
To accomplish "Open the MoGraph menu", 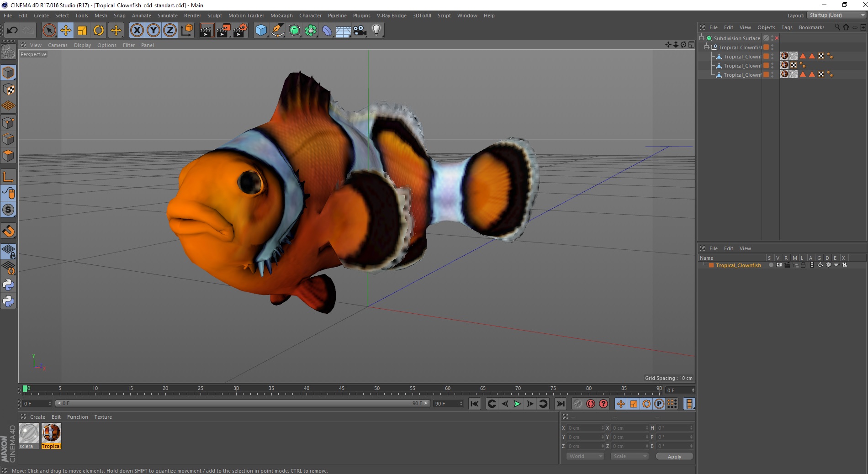I will coord(281,16).
